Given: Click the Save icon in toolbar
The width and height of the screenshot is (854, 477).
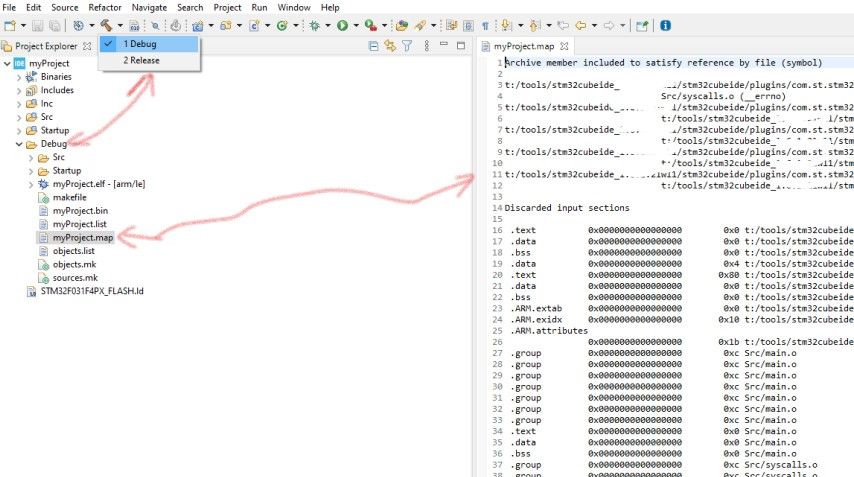Looking at the screenshot, I should pyautogui.click(x=38, y=26).
